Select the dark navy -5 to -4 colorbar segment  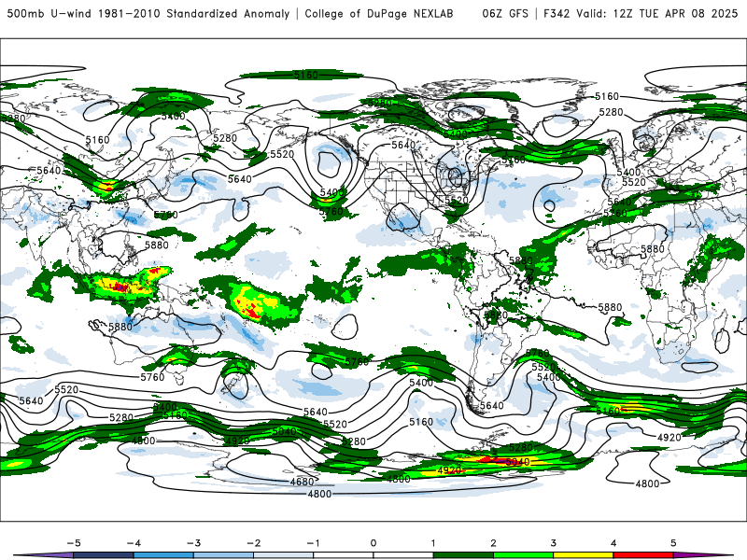[x=104, y=555]
